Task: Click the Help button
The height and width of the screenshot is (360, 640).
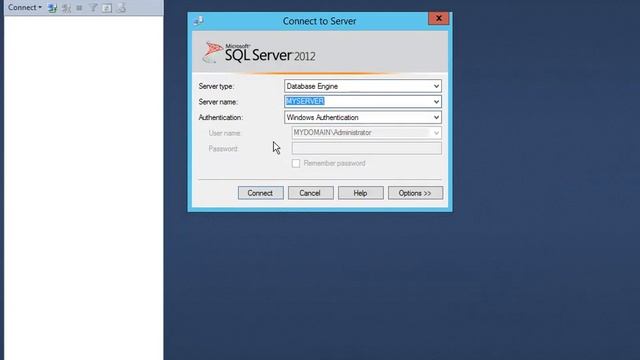Action: [360, 193]
